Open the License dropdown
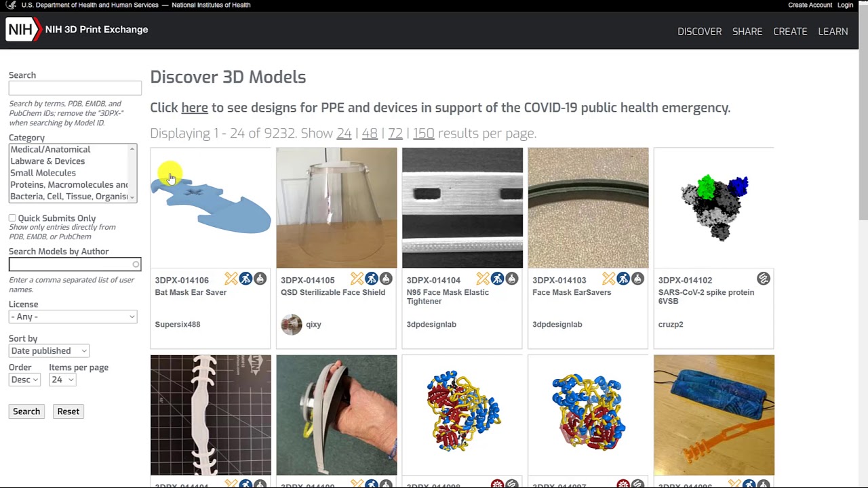The width and height of the screenshot is (868, 488). (x=73, y=317)
